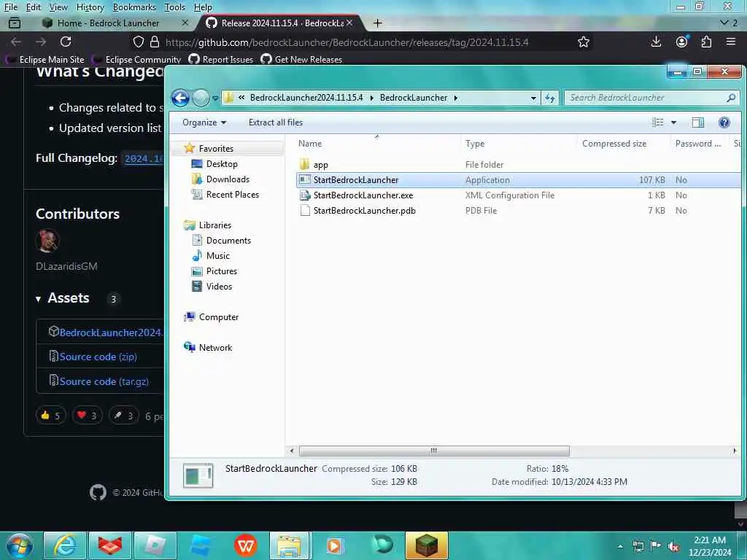This screenshot has width=747, height=560.
Task: Click the horizontal scrollbar right arrow
Action: [735, 451]
